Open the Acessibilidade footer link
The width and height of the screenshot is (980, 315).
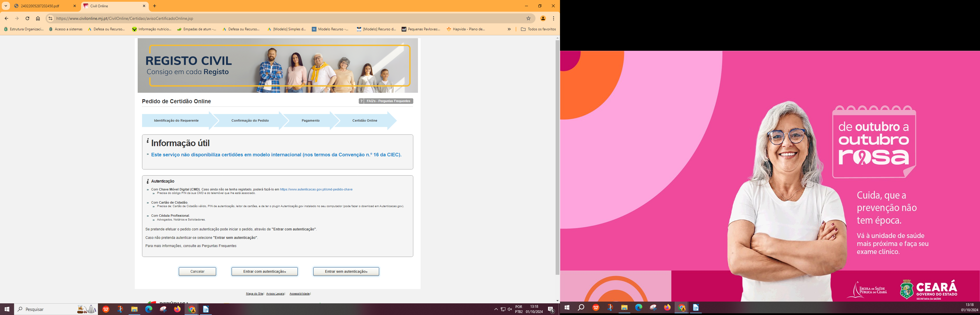pyautogui.click(x=300, y=294)
